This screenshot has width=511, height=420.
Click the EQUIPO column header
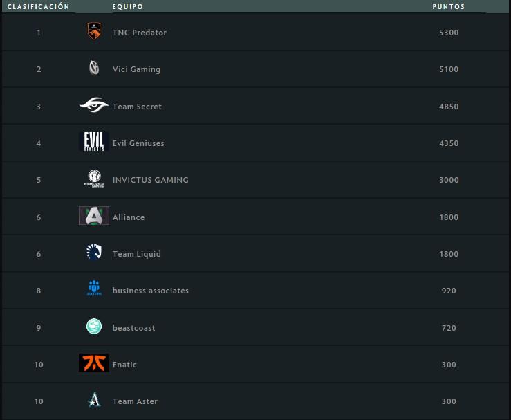click(127, 6)
